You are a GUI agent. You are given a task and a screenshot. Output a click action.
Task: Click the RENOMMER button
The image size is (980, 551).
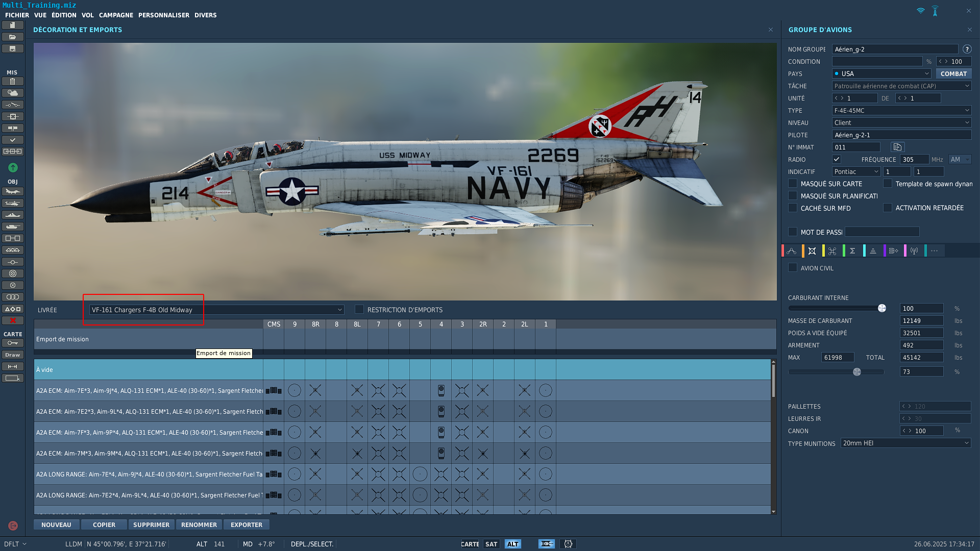[x=199, y=524]
